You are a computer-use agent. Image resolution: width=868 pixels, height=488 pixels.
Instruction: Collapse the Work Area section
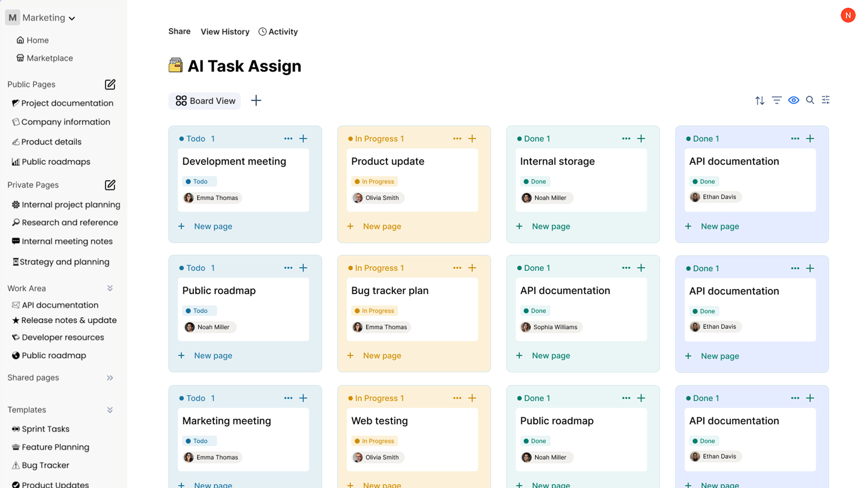110,288
